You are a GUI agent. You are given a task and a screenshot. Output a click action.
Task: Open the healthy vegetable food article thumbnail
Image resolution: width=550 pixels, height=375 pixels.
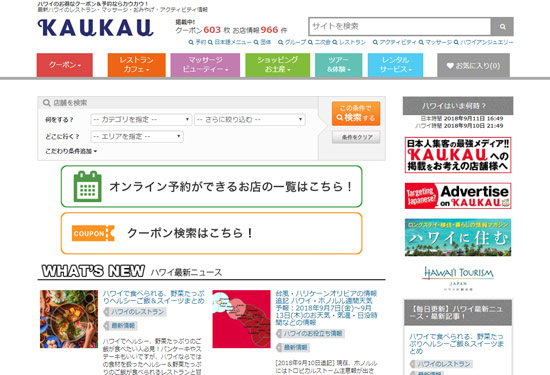pyautogui.click(x=69, y=319)
